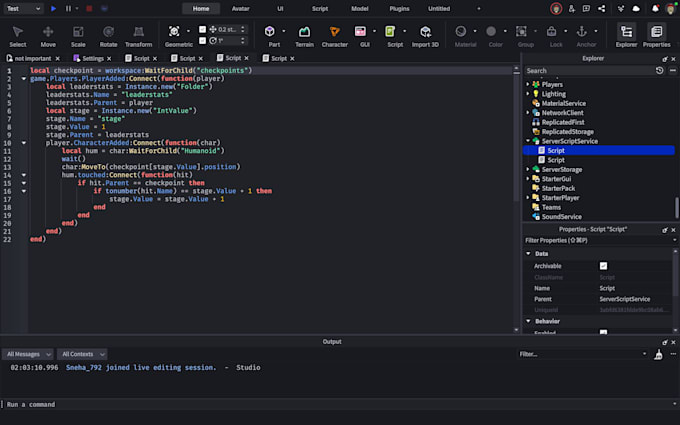
Task: Pause the running test
Action: click(68, 8)
